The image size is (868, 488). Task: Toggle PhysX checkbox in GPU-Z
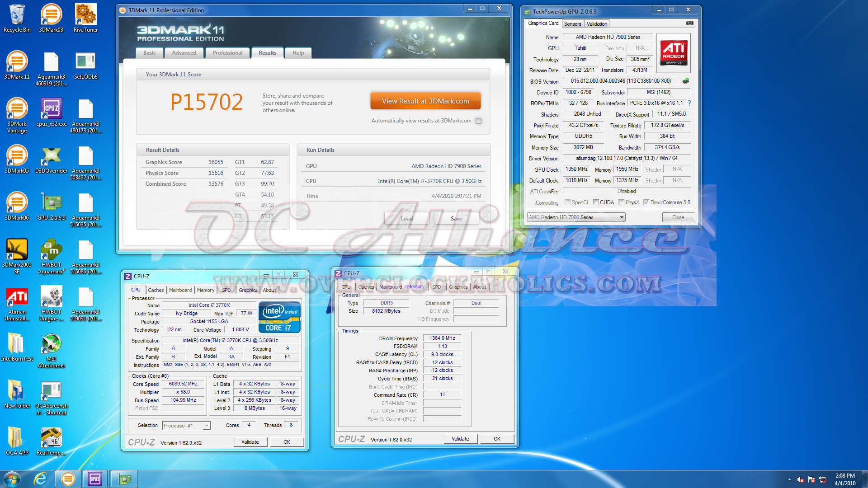pos(622,202)
